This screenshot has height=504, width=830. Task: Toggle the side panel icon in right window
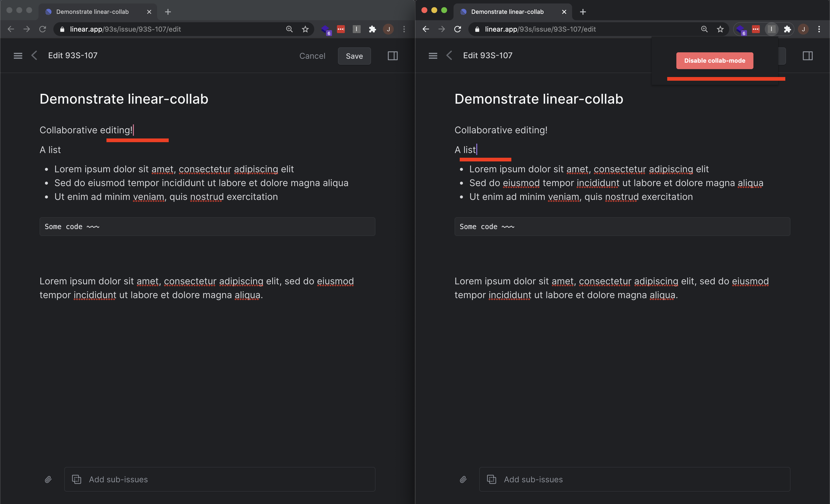tap(808, 56)
